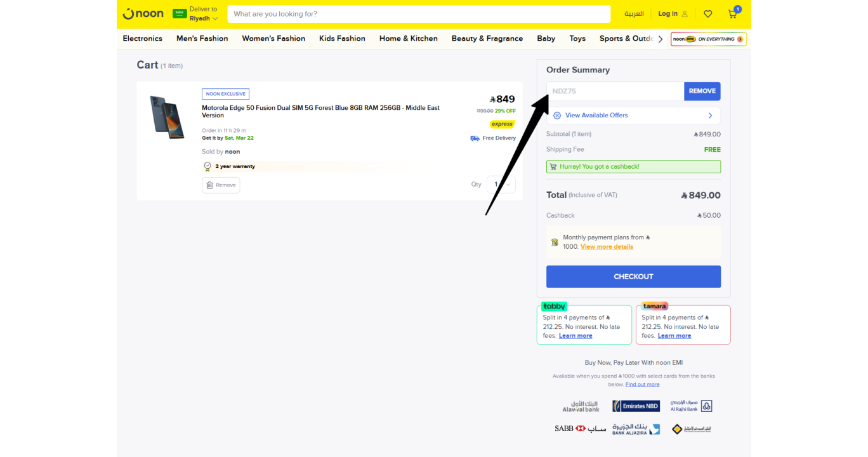Open View Available Offers
The image size is (868, 457).
(x=633, y=116)
